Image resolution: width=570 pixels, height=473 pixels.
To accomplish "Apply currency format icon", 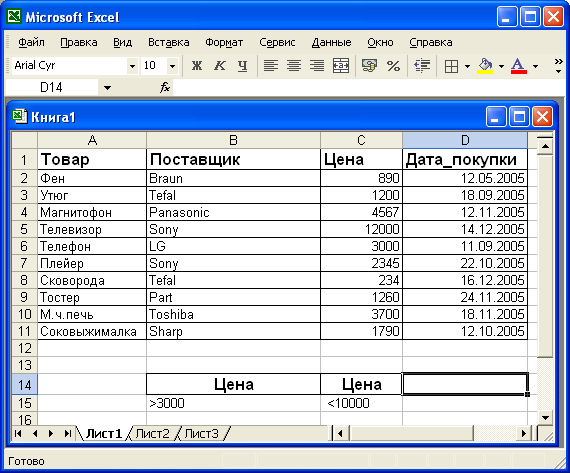I will 369,66.
